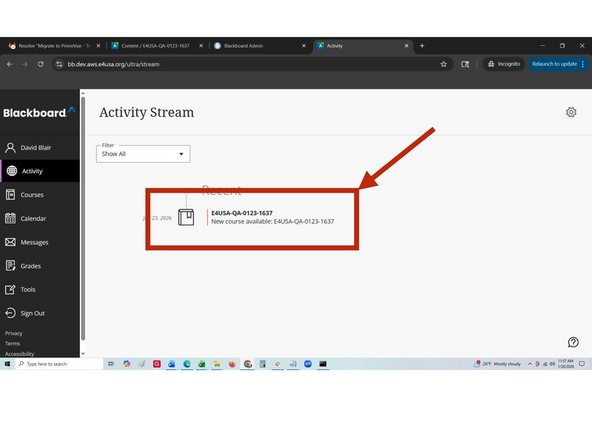Screen dimensions: 592x444
Task: Open the David Blair profile item
Action: coord(35,148)
